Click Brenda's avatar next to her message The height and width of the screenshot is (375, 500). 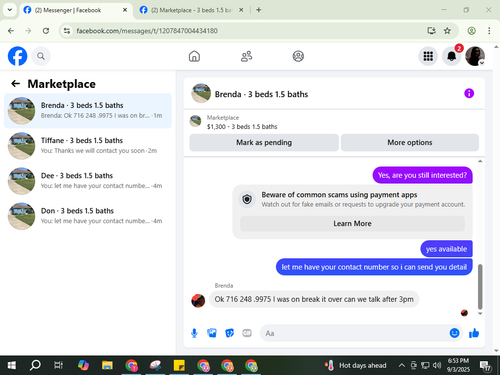pyautogui.click(x=198, y=301)
